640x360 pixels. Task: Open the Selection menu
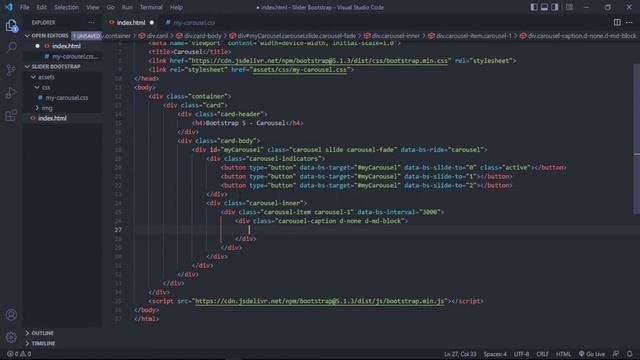click(x=66, y=7)
